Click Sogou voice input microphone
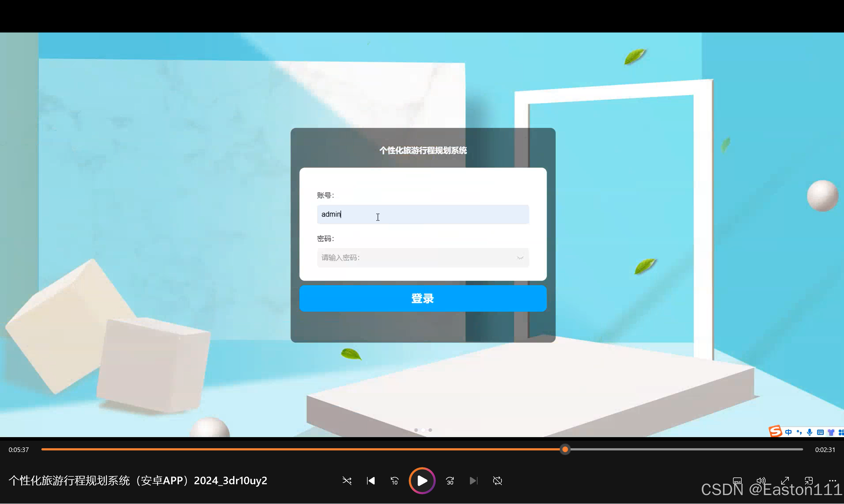Image resolution: width=844 pixels, height=504 pixels. tap(810, 432)
